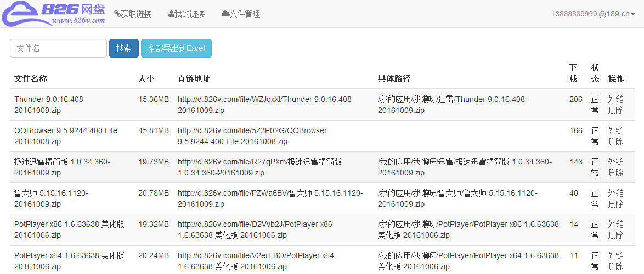Click the cloud icon beside 文件管理
Image resolution: width=644 pixels, height=274 pixels.
point(225,14)
